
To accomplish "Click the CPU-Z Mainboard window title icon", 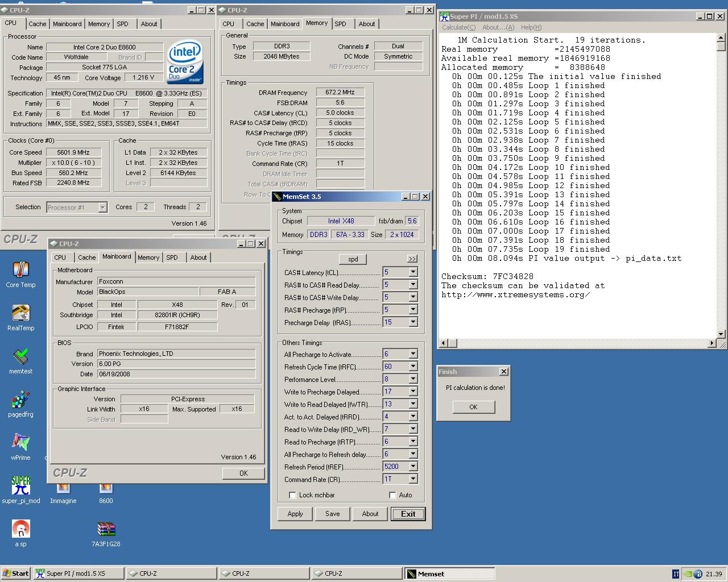I will click(54, 244).
